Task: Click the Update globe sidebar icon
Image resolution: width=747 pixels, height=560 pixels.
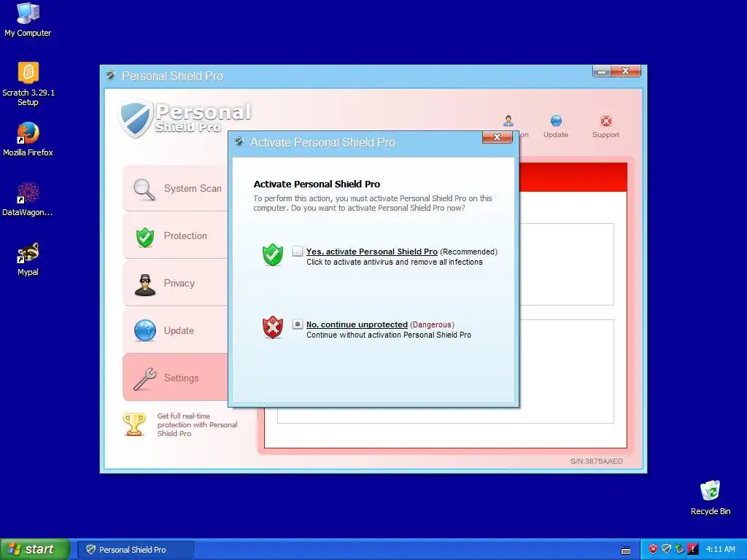Action: point(145,330)
